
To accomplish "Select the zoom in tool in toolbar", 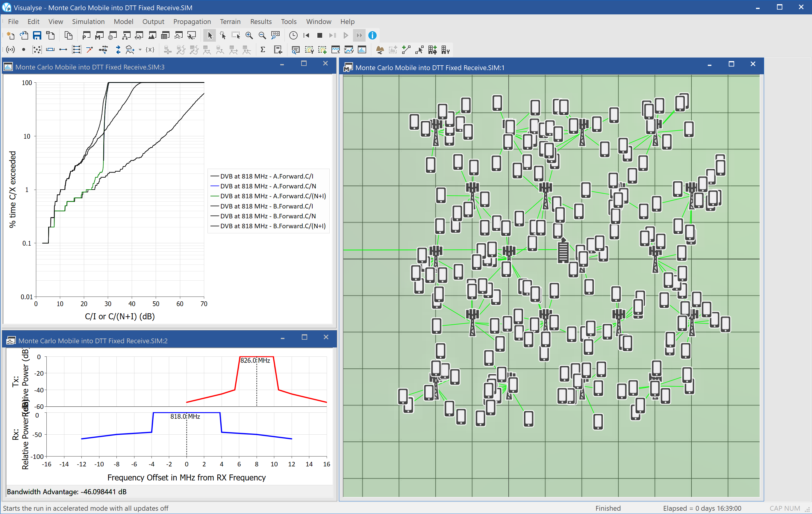I will click(249, 36).
